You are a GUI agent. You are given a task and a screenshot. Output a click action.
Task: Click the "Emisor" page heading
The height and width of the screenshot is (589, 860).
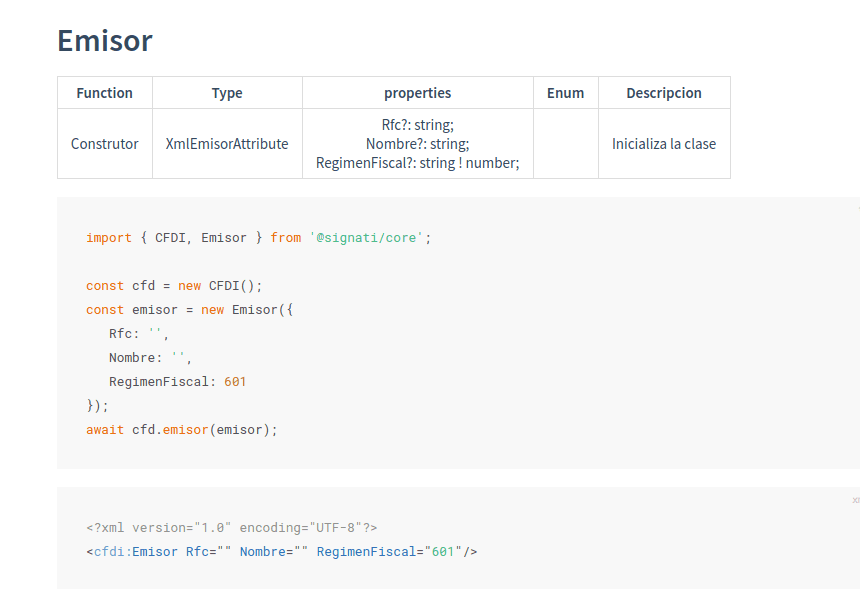click(x=105, y=41)
